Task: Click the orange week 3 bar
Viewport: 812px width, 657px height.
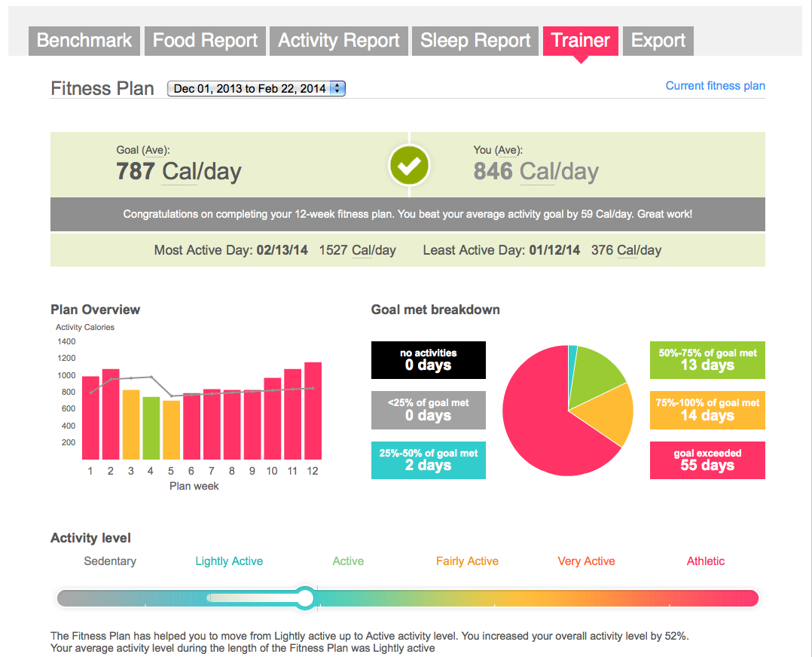Action: (x=131, y=424)
